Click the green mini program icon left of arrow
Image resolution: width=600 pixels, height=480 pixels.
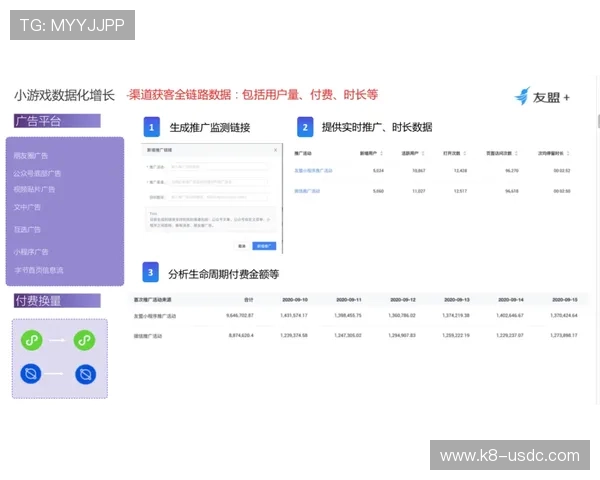pyautogui.click(x=31, y=340)
